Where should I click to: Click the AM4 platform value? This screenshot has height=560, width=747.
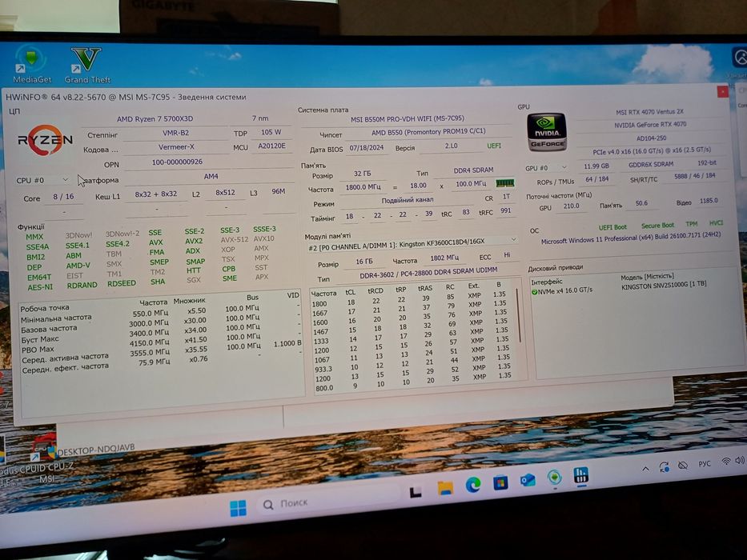pos(211,176)
